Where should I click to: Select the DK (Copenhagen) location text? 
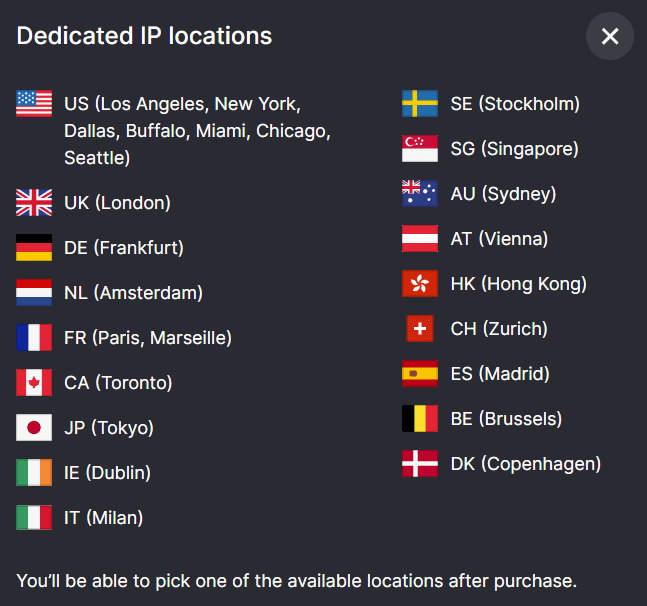[x=526, y=464]
